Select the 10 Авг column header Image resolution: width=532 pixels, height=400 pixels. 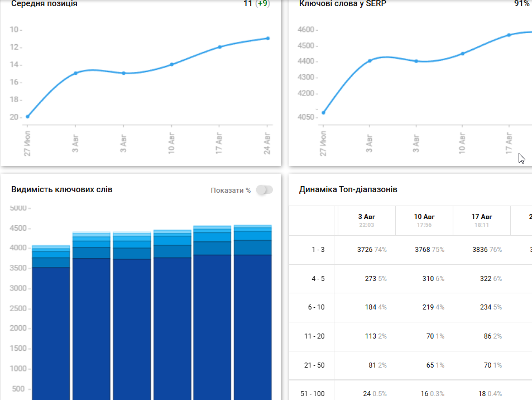click(424, 220)
